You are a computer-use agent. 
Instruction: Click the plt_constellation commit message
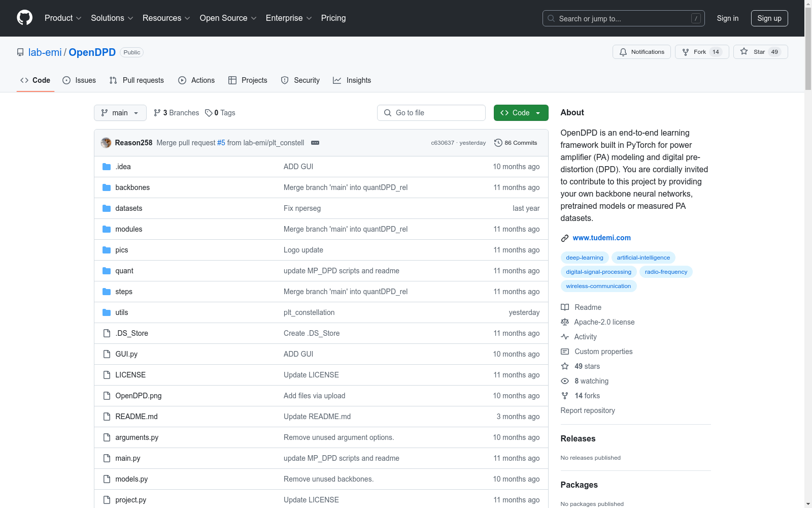[309, 312]
